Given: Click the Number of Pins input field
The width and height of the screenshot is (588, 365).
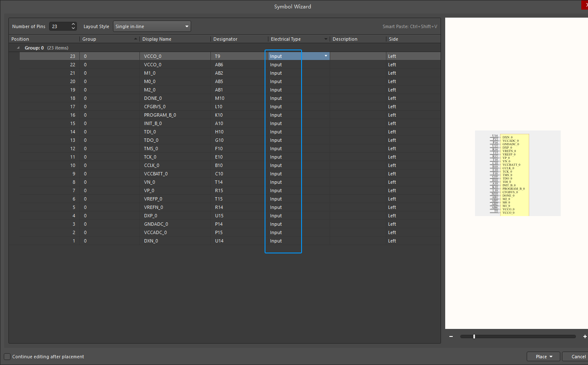Looking at the screenshot, I should coord(60,26).
